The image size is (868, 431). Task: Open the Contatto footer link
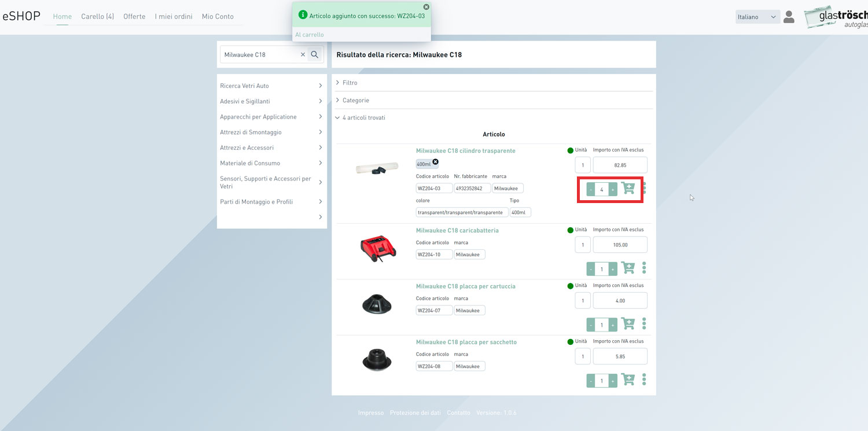tap(458, 413)
